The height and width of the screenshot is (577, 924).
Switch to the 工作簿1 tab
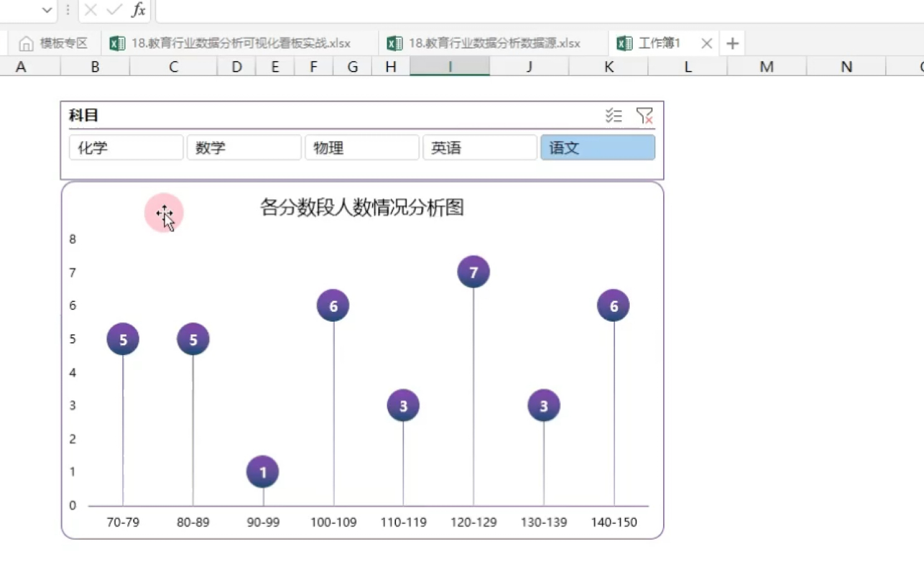[x=660, y=43]
